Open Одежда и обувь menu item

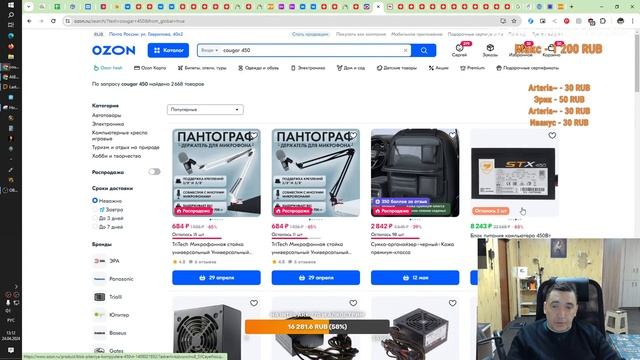(258, 68)
